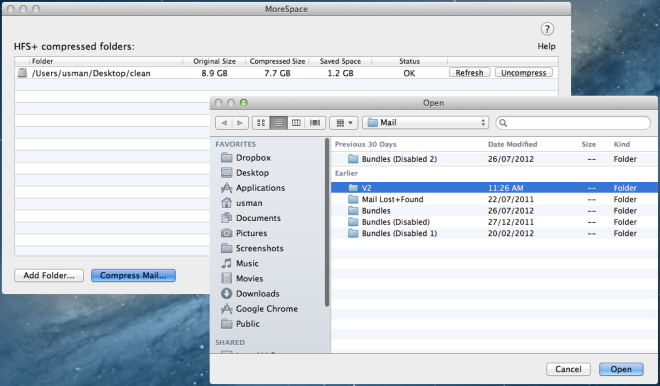The height and width of the screenshot is (386, 660).
Task: Sort by Size column header
Action: tap(588, 144)
